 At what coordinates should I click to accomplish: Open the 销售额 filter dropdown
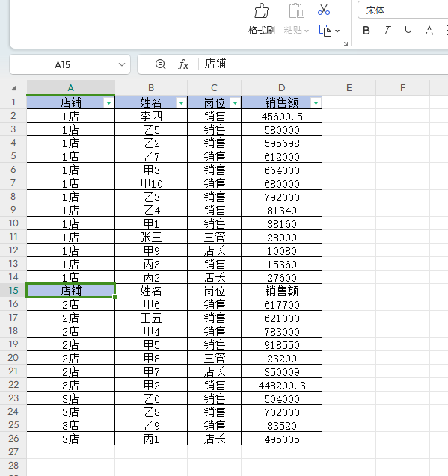click(x=316, y=103)
